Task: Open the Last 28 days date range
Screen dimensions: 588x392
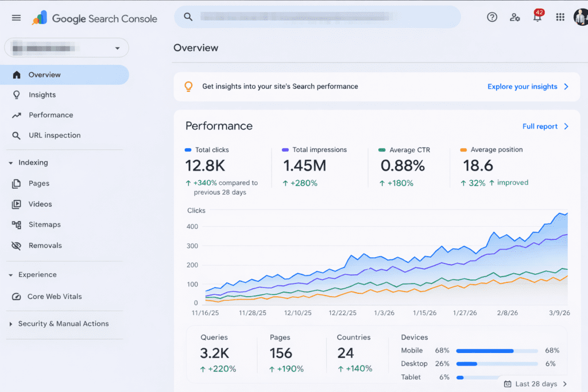Action: point(536,384)
